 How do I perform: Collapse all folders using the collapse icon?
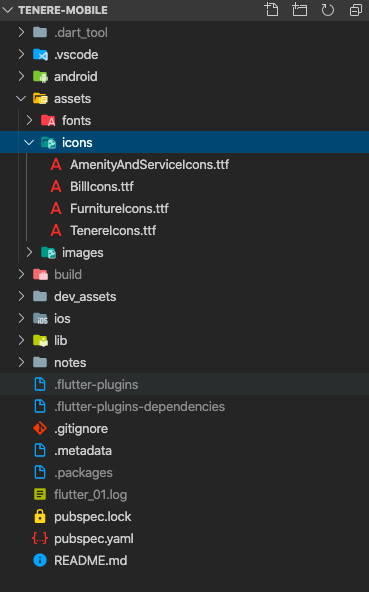[355, 10]
